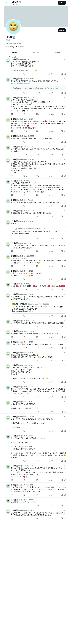Reply to the pinned Feb 19 post
The width and height of the screenshot is (72, 644).
tap(12, 74)
